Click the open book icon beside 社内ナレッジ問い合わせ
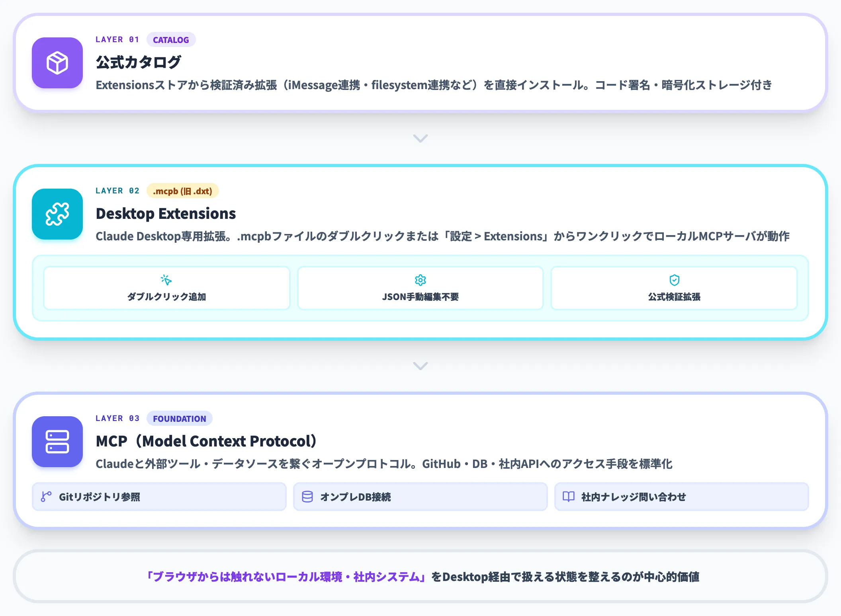Viewport: 841px width, 616px height. [x=569, y=497]
